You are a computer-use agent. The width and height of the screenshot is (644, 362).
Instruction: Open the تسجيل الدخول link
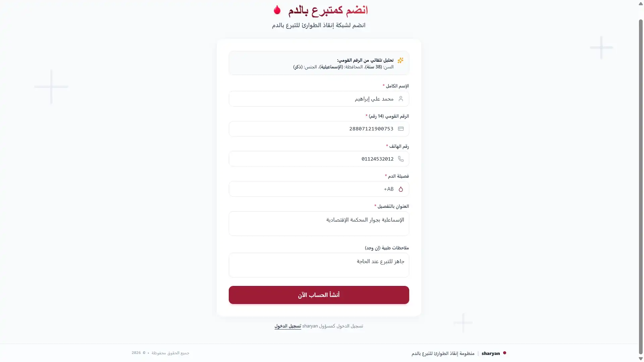click(x=288, y=326)
